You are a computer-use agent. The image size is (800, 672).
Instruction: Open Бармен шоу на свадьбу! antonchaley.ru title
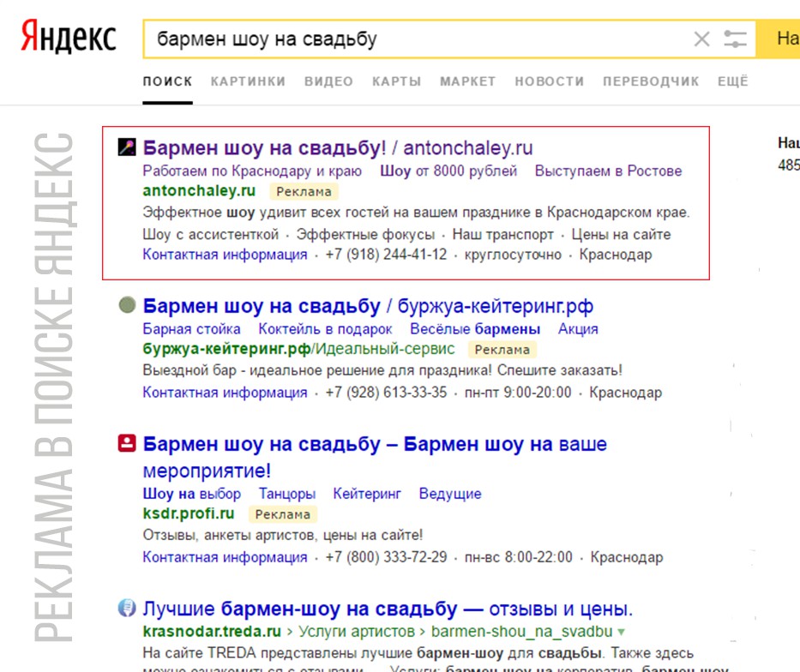coord(338,148)
